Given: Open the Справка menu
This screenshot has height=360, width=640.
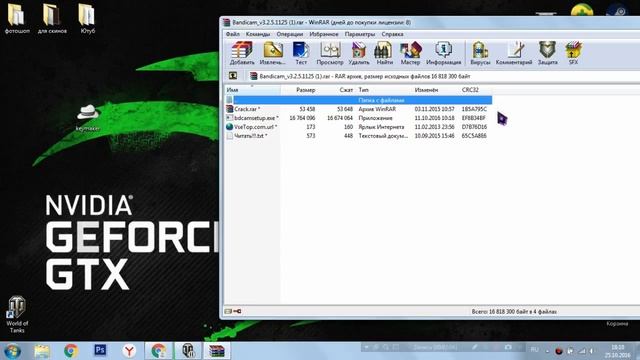Looking at the screenshot, I should [392, 34].
